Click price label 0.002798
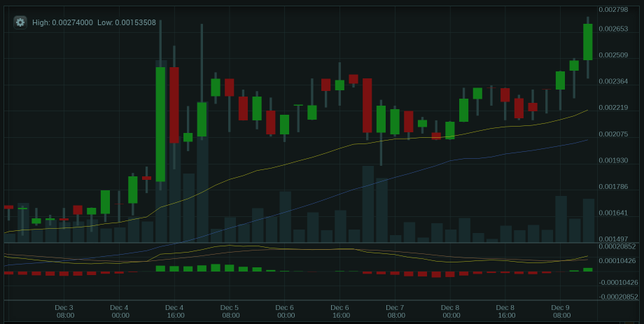The image size is (644, 324). [613, 9]
